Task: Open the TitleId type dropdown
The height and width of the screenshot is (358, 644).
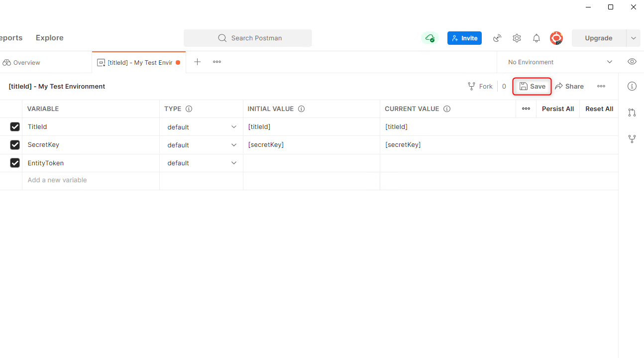Action: [x=233, y=126]
